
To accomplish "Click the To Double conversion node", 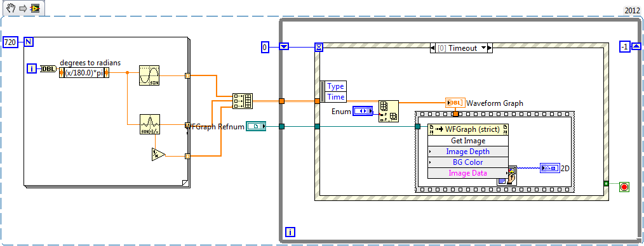I will (48, 69).
